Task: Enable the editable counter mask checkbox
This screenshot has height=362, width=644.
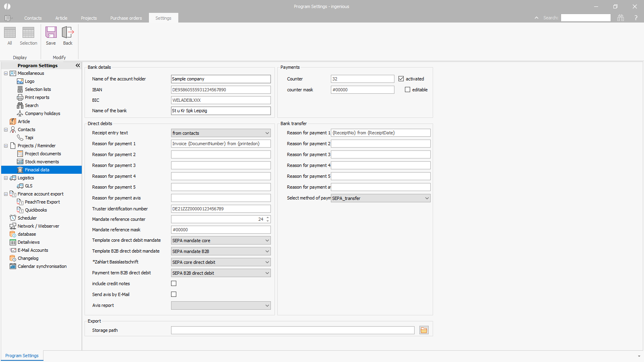Action: click(x=407, y=90)
